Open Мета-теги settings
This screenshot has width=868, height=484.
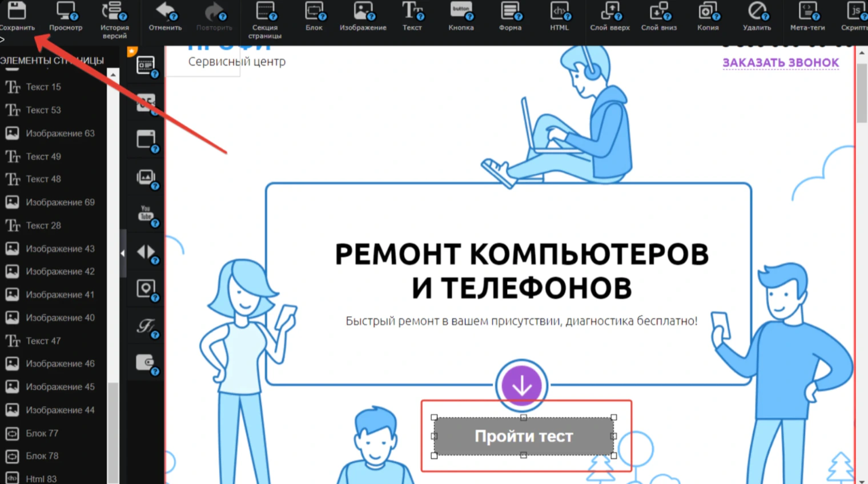[x=807, y=17]
